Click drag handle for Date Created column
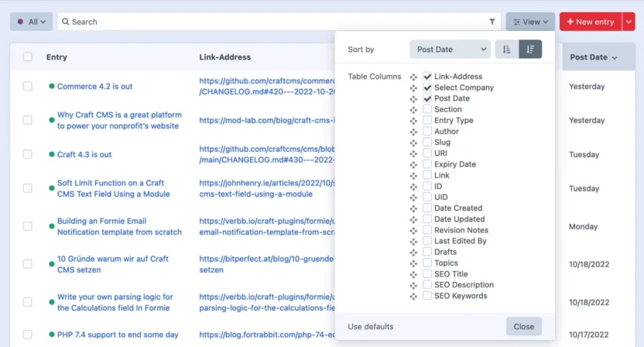The width and height of the screenshot is (644, 347). click(413, 208)
